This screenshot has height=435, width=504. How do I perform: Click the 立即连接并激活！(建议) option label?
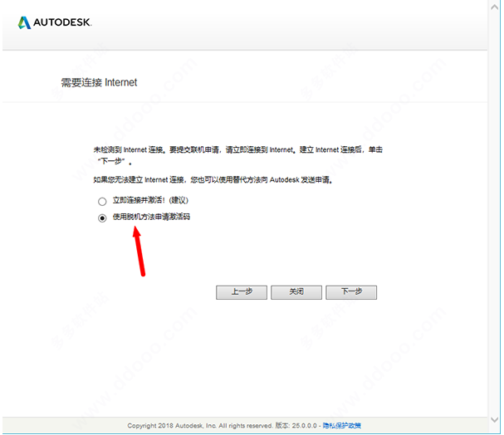click(x=152, y=201)
